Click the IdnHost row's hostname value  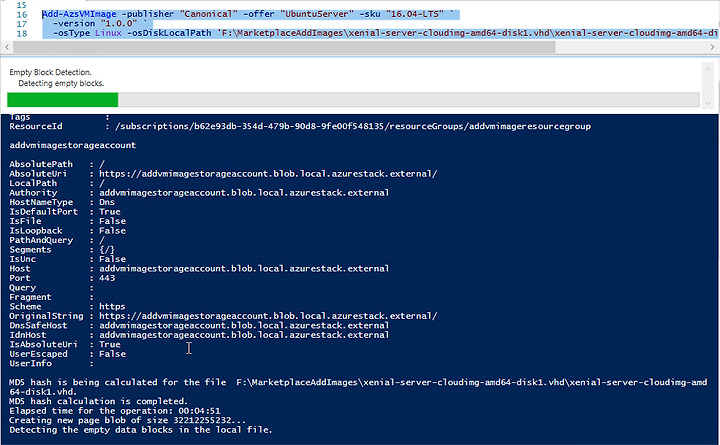pyautogui.click(x=244, y=335)
